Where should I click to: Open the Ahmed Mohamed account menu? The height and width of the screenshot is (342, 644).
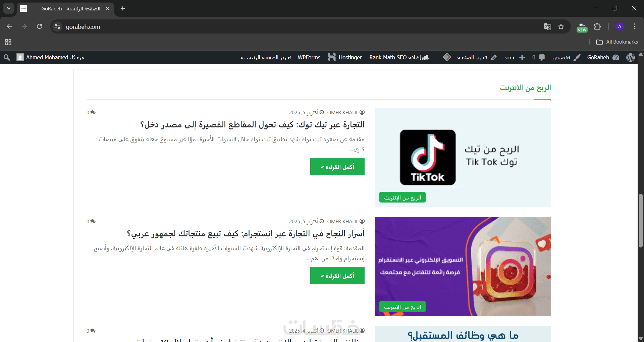(50, 57)
